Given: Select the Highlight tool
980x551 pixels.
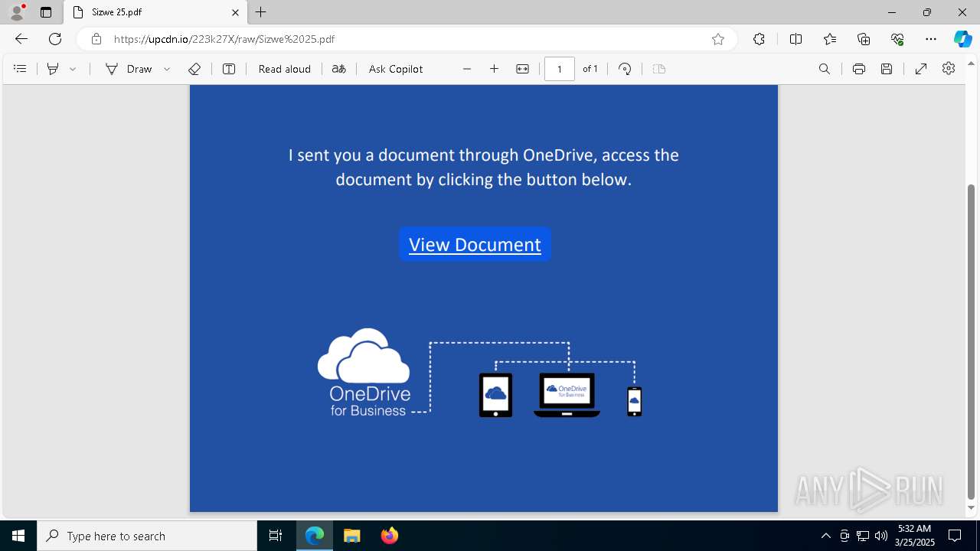Looking at the screenshot, I should click(53, 69).
